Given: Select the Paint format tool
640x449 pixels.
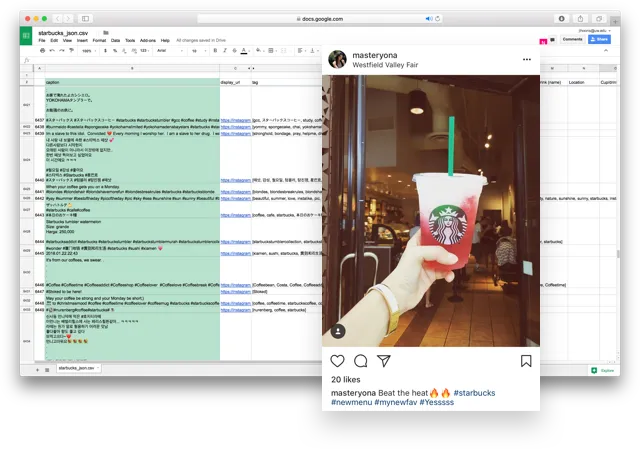Looking at the screenshot, I should click(71, 51).
